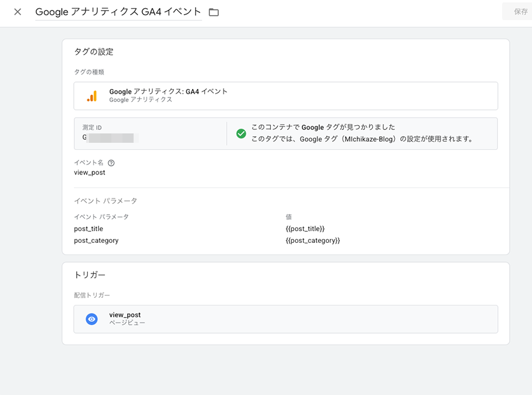532x395 pixels.
Task: Close the tag editor with X icon
Action: pos(18,12)
